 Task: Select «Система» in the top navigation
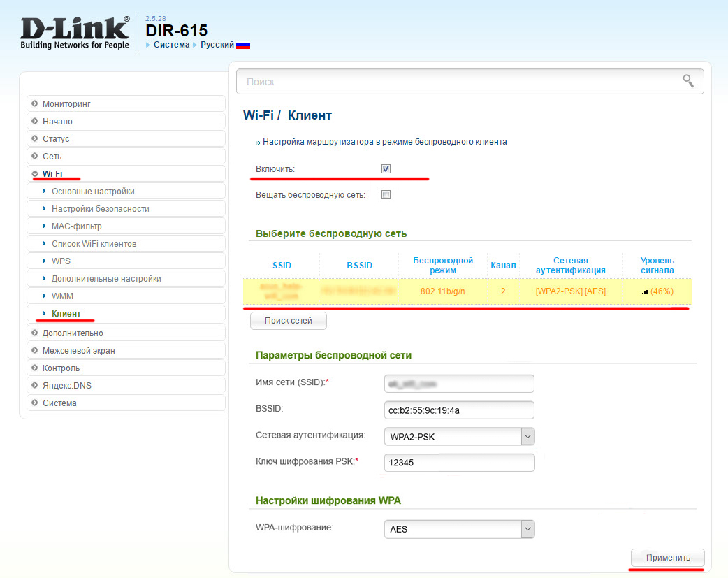coord(170,44)
